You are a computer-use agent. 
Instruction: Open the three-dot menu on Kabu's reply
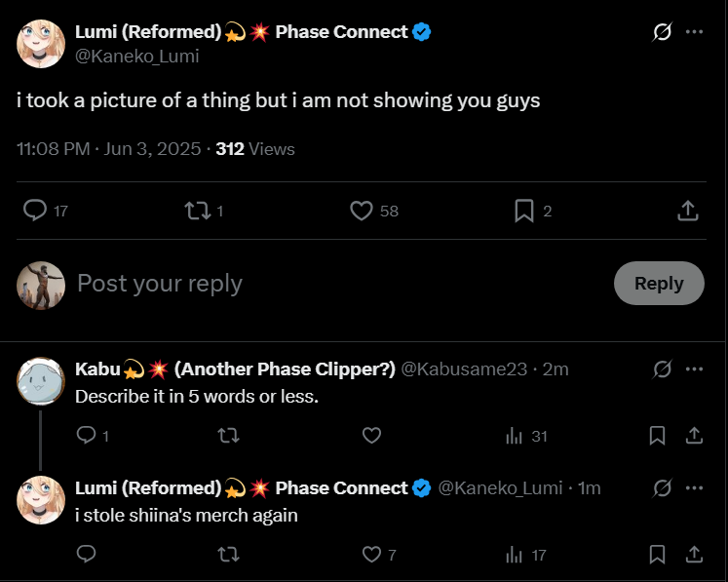(694, 369)
